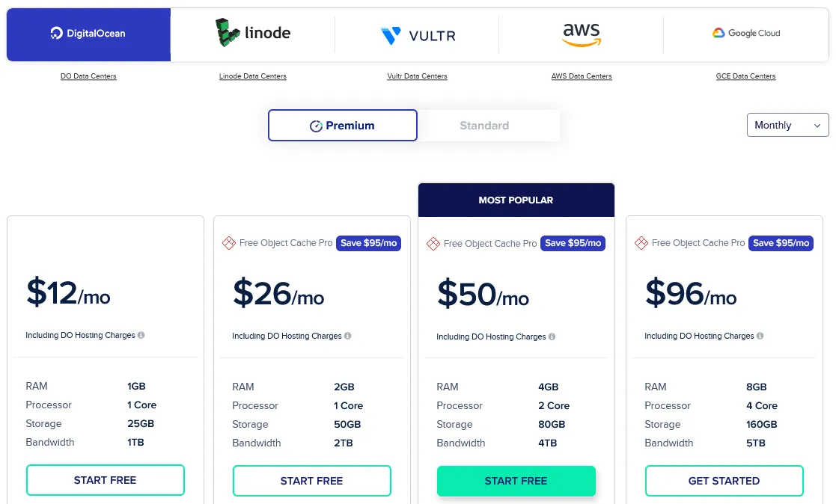Image resolution: width=836 pixels, height=504 pixels.
Task: Toggle the MOST POPULAR plan selection
Action: coord(516,200)
